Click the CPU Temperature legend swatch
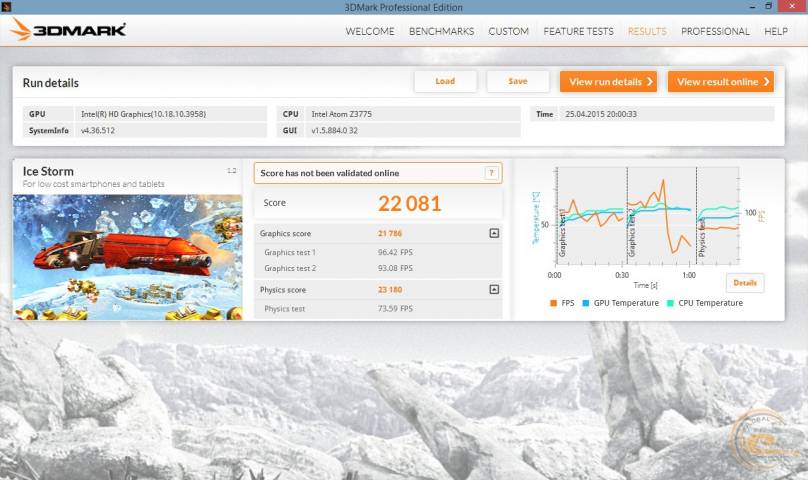Screen dimensions: 808x480 click(x=670, y=303)
